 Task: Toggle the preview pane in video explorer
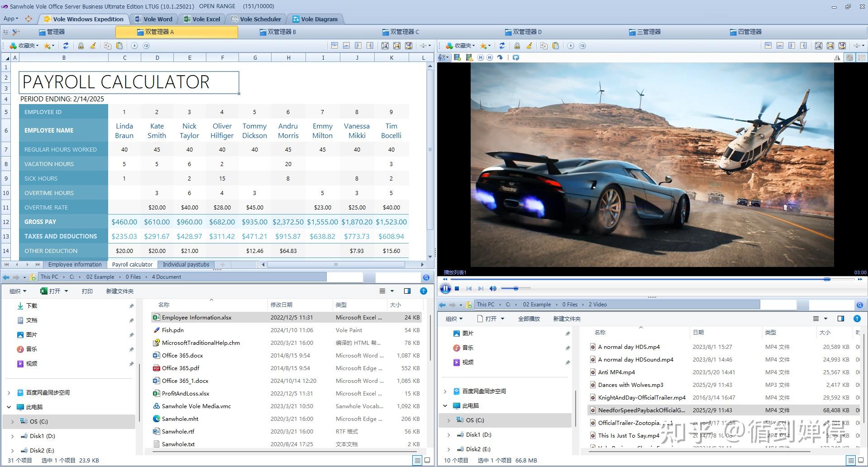click(841, 319)
